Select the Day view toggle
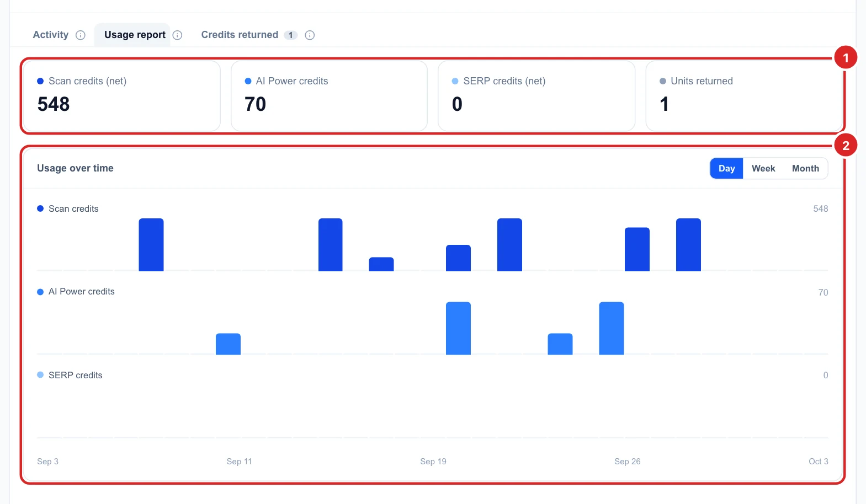This screenshot has height=504, width=866. 726,168
